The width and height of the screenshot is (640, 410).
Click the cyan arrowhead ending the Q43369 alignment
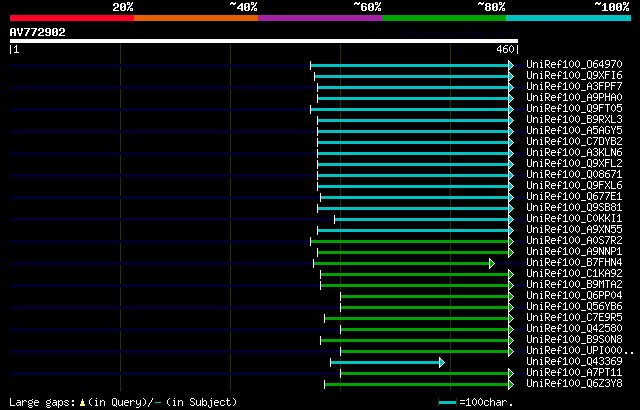442,363
